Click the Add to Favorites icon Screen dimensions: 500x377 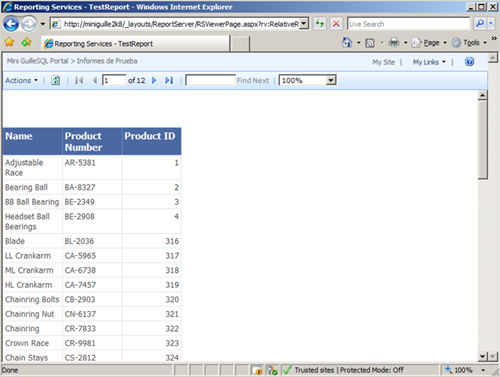(x=26, y=42)
